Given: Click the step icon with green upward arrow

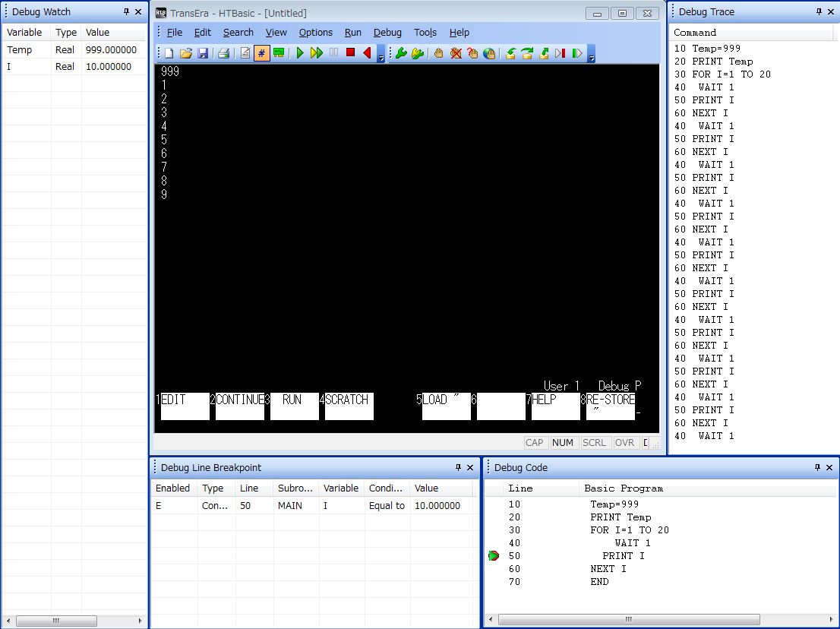Looking at the screenshot, I should (545, 53).
